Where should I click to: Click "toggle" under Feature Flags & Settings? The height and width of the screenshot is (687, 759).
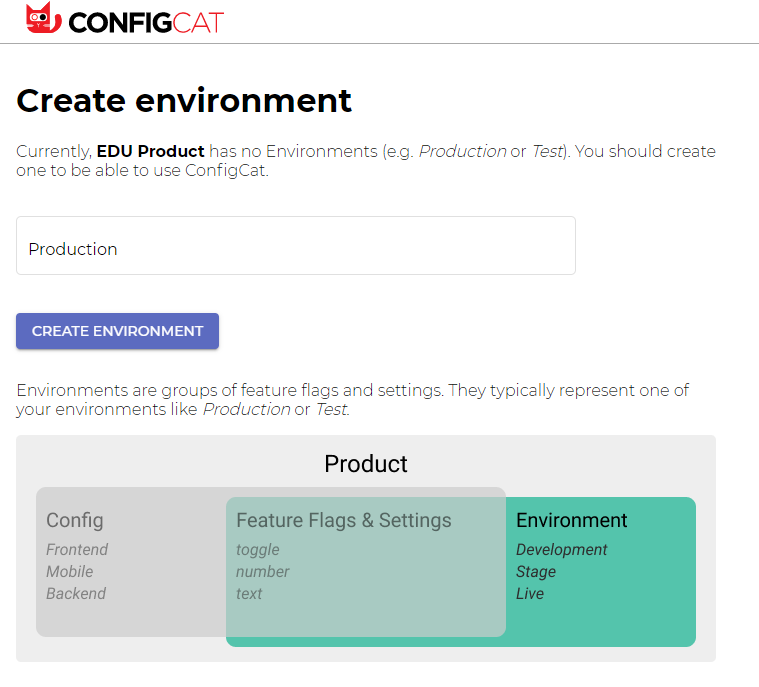258,550
